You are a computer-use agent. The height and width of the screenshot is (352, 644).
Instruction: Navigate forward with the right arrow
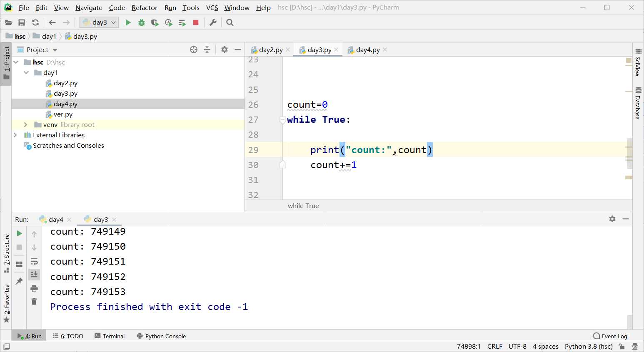coord(66,22)
